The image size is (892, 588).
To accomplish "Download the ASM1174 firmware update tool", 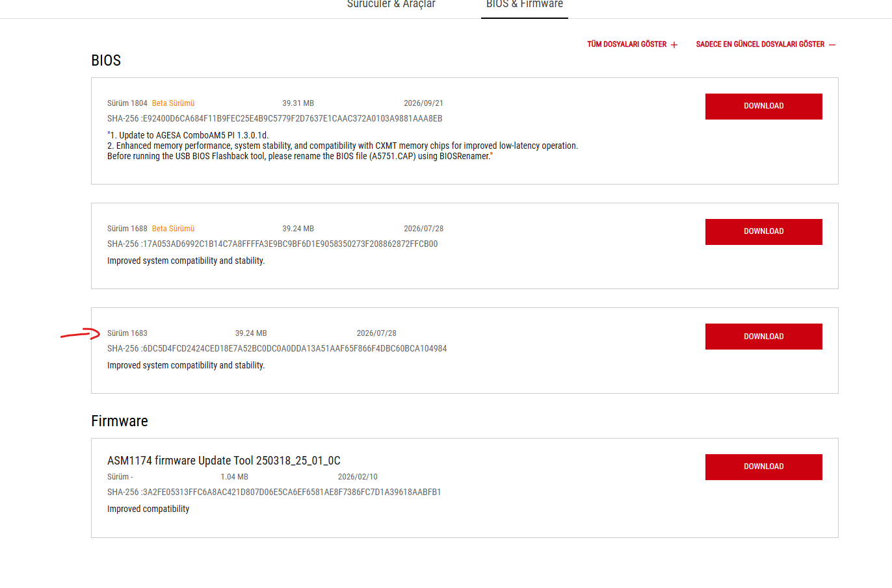I will click(764, 467).
